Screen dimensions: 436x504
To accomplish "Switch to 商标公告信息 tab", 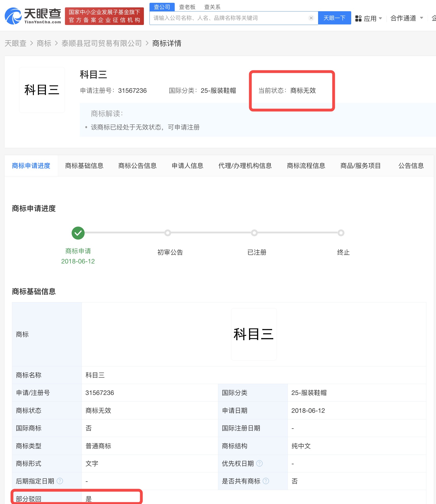I will [138, 166].
